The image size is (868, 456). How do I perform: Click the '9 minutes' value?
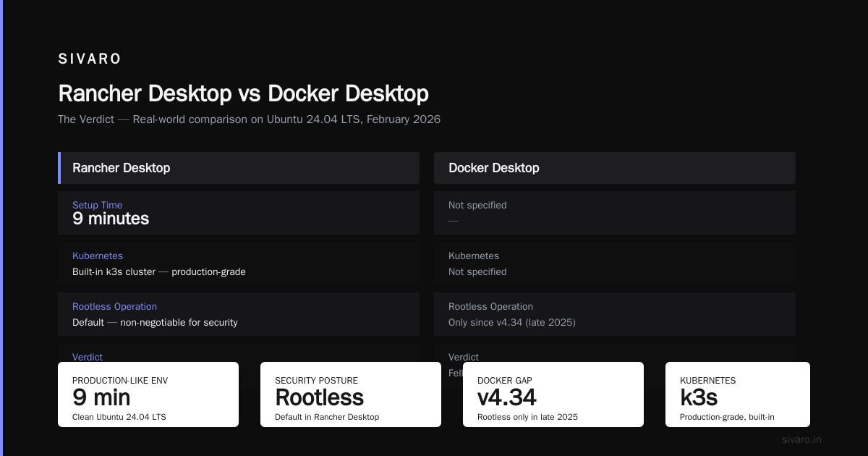(x=111, y=219)
